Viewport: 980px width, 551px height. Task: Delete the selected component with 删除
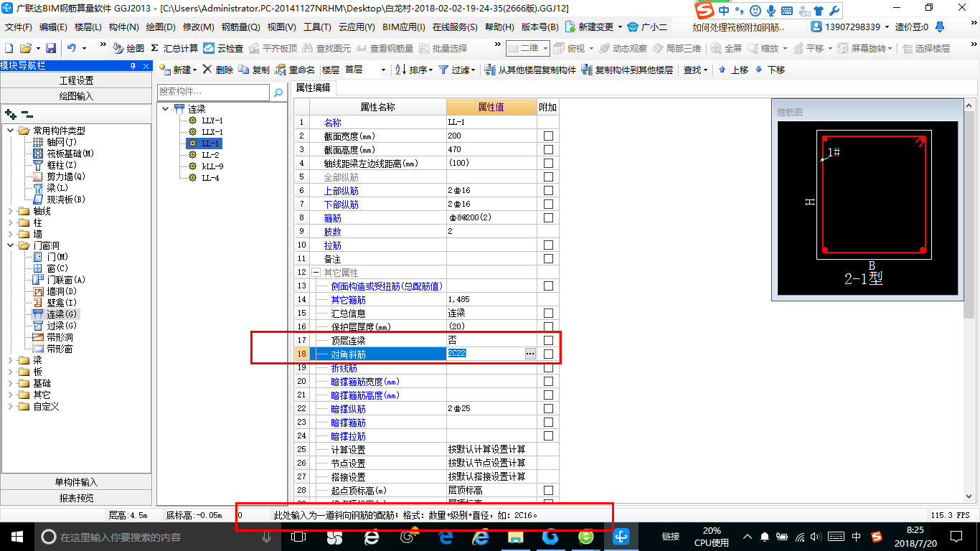pos(217,70)
